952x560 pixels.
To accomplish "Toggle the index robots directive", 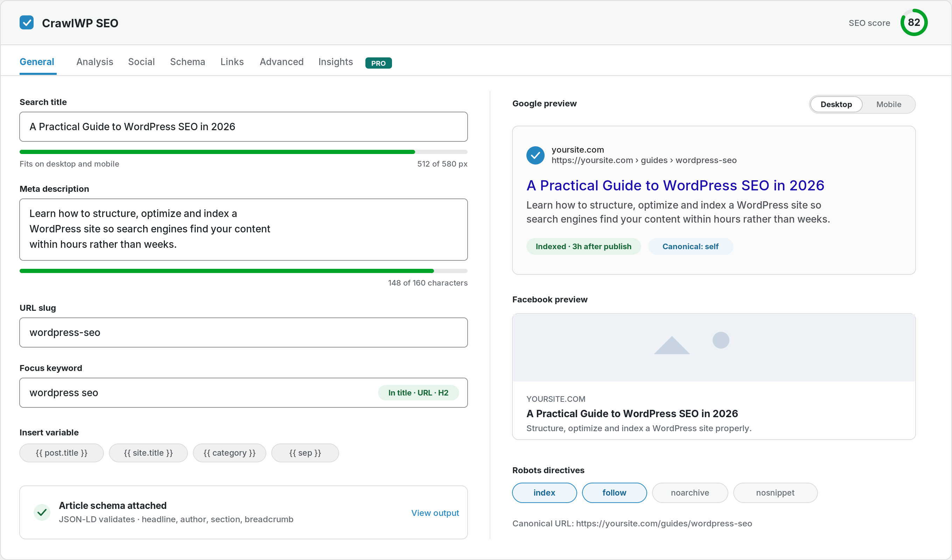I will [x=544, y=492].
